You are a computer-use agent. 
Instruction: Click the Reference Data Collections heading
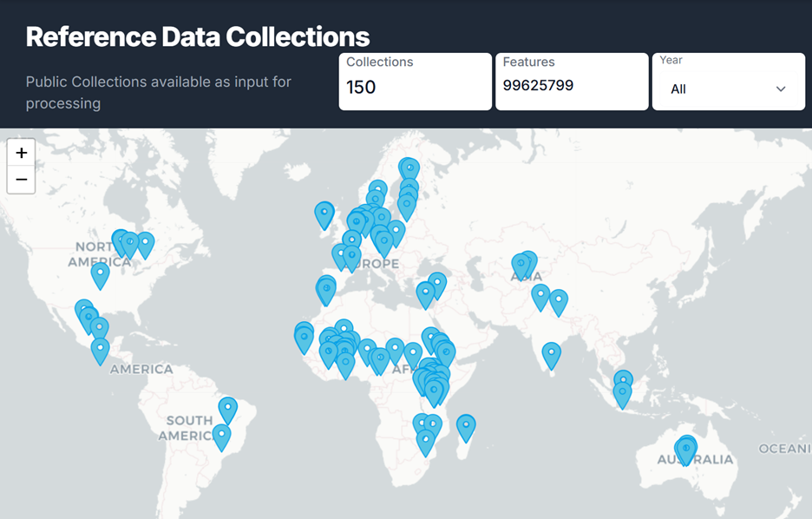(198, 36)
